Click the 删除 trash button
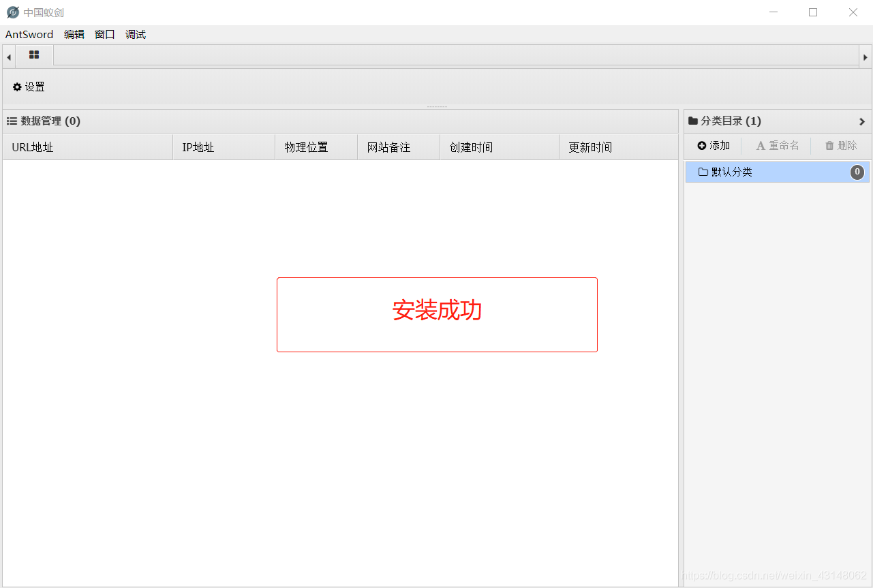Image resolution: width=873 pixels, height=588 pixels. (x=841, y=146)
